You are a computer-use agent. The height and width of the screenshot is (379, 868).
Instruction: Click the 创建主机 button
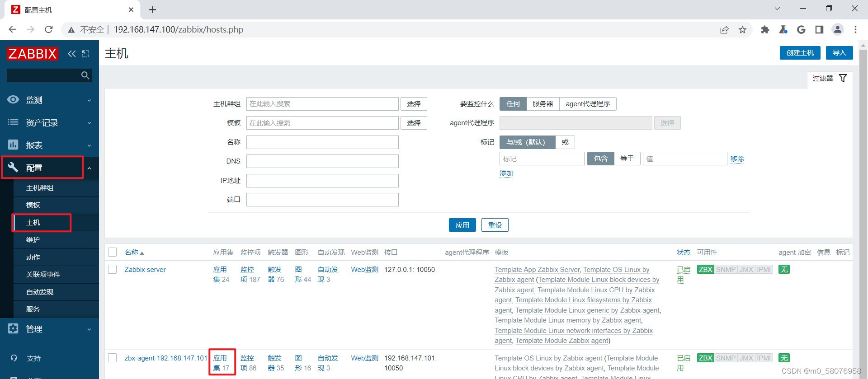pos(800,53)
